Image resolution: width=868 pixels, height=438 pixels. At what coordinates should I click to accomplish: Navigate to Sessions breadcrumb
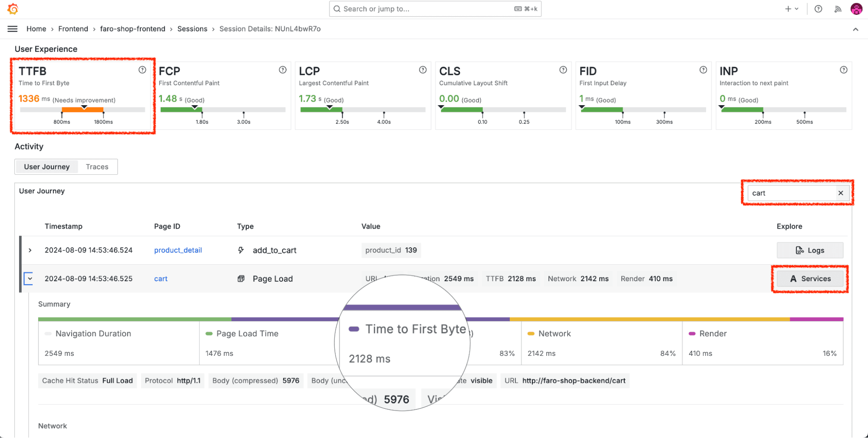[x=192, y=29]
